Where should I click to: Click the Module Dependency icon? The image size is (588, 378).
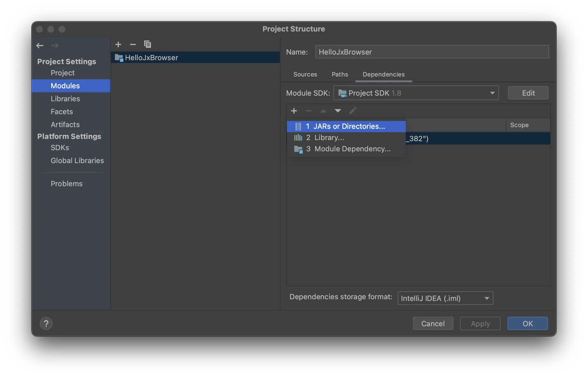coord(299,149)
